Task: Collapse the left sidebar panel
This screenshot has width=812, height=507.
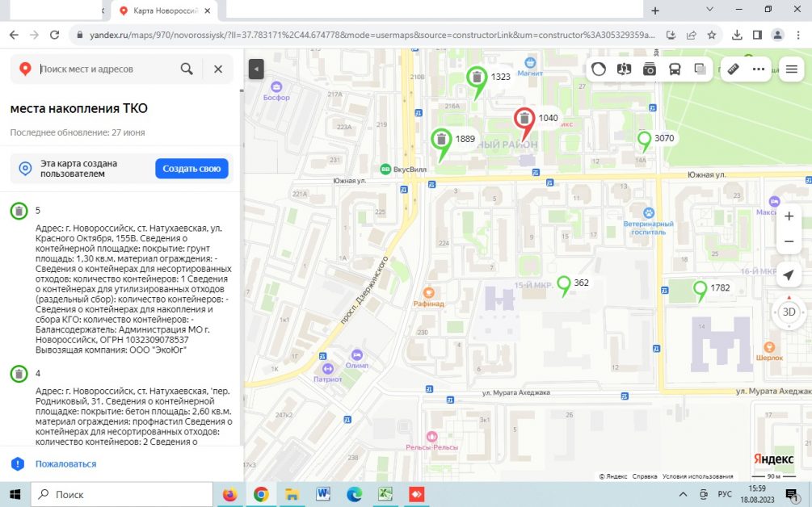Action: (x=256, y=69)
